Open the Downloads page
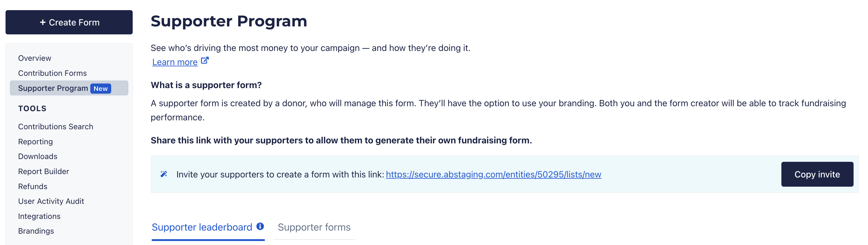This screenshot has width=868, height=245. click(x=38, y=156)
